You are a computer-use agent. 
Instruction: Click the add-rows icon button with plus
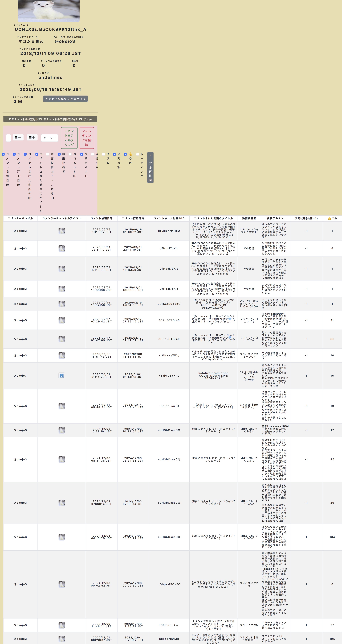pos(32,137)
